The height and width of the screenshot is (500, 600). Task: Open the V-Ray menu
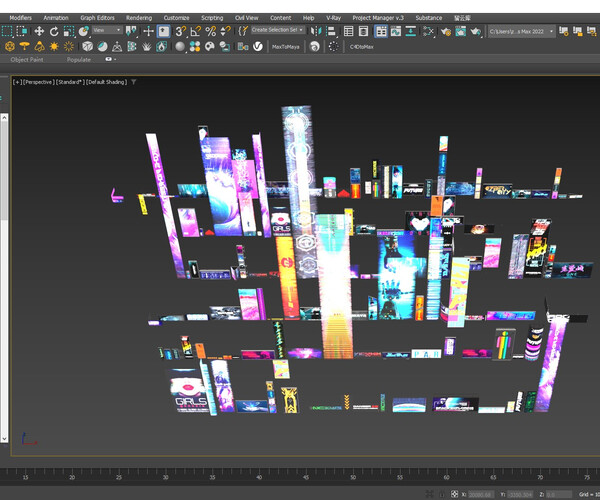pyautogui.click(x=333, y=18)
